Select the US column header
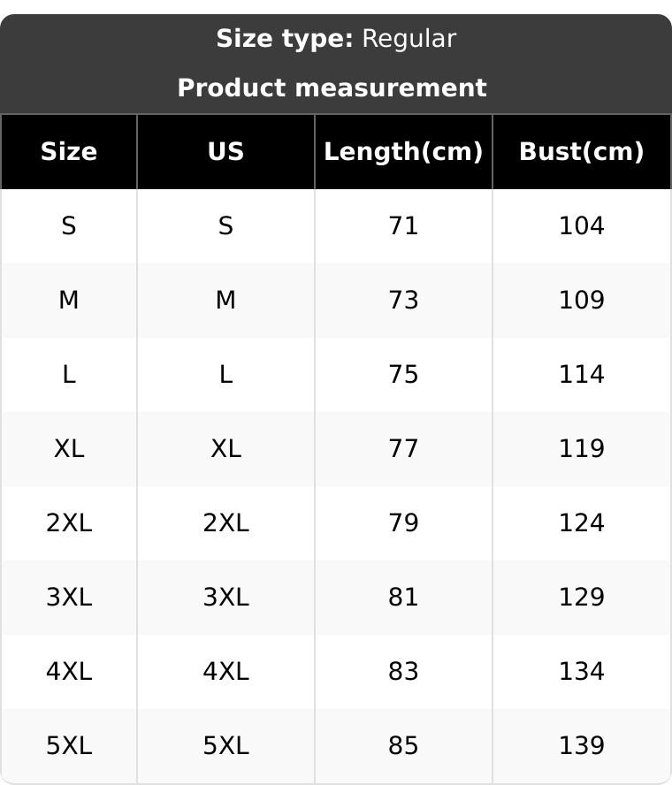672x785 pixels. (x=225, y=152)
